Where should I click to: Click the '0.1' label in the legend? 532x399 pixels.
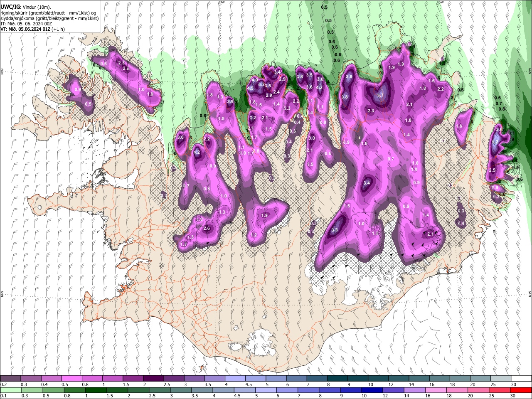click(x=3, y=396)
